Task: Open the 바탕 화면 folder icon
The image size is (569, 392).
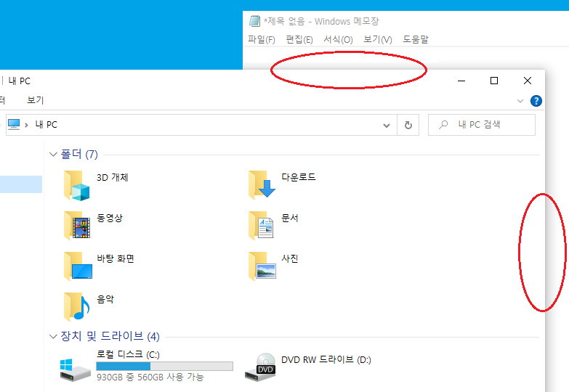Action: (78, 266)
